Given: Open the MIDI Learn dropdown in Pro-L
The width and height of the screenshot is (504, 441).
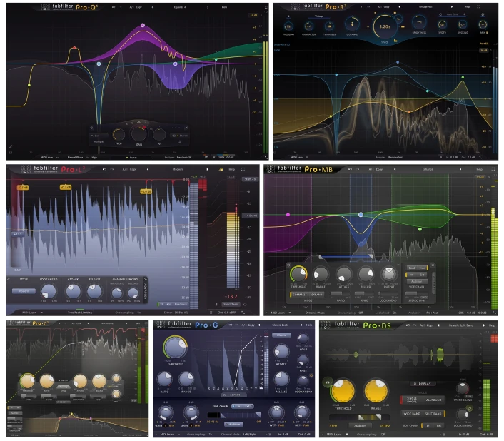Looking at the screenshot, I should (x=32, y=313).
